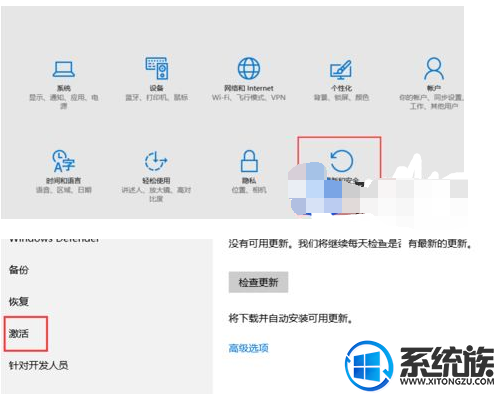The width and height of the screenshot is (494, 394).
Task: Click the 网络和 Internet label text
Action: pyautogui.click(x=249, y=88)
